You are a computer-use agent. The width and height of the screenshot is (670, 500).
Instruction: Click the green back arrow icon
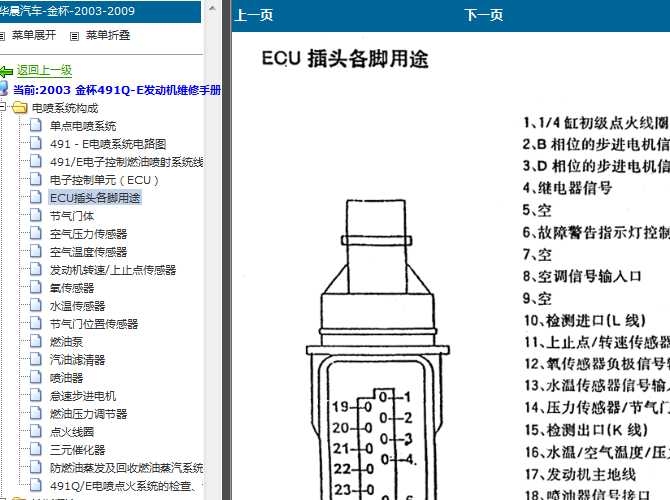(6, 71)
